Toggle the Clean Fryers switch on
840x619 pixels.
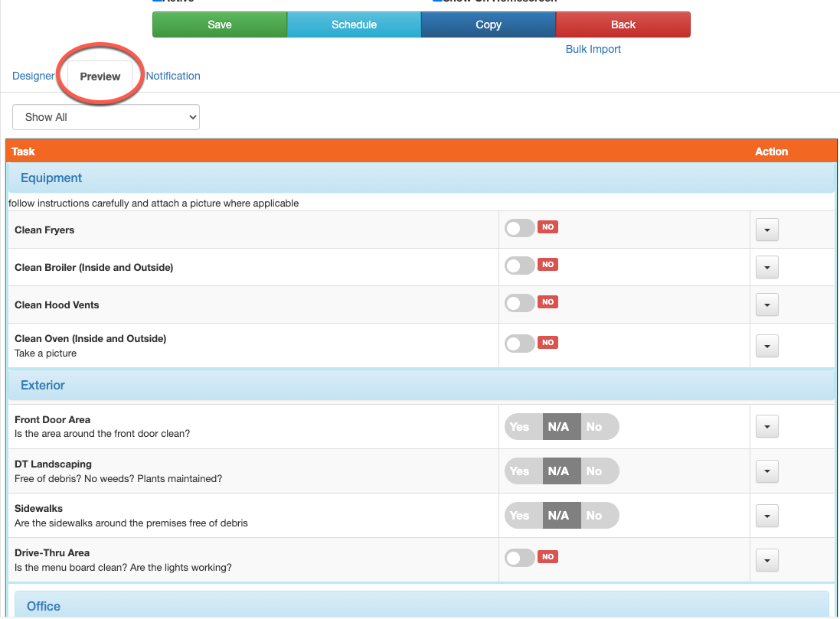[x=520, y=228]
